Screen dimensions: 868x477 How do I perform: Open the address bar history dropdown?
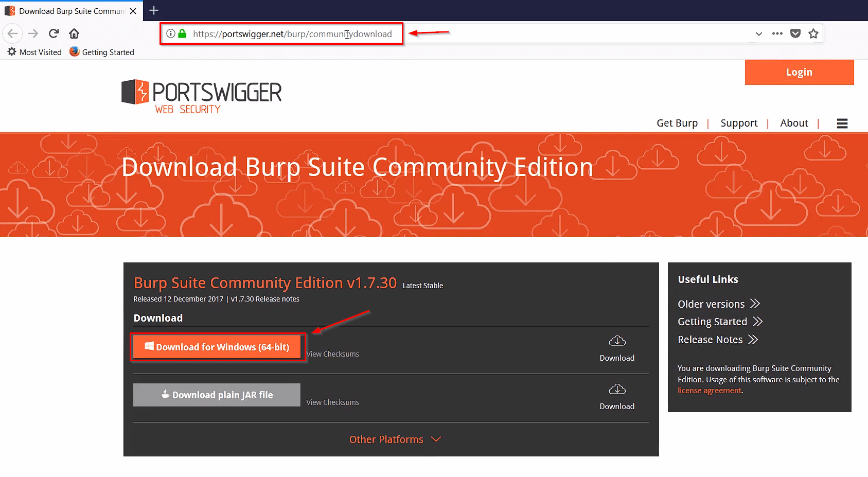coord(758,34)
